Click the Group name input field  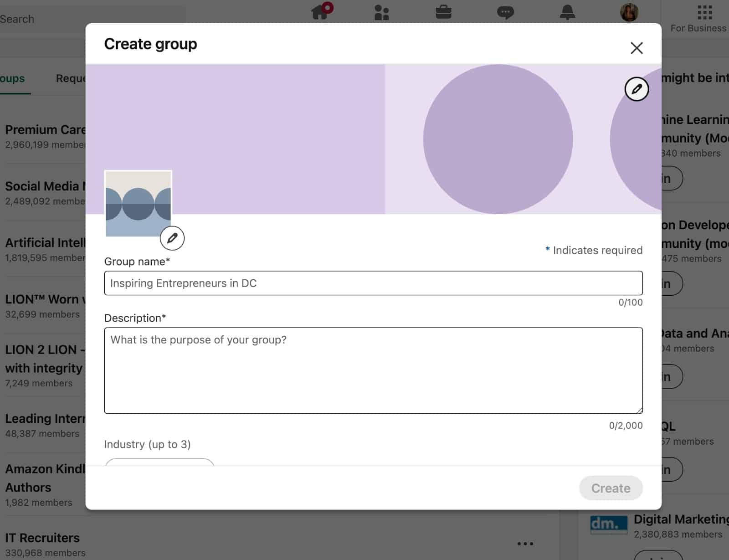[x=374, y=283]
